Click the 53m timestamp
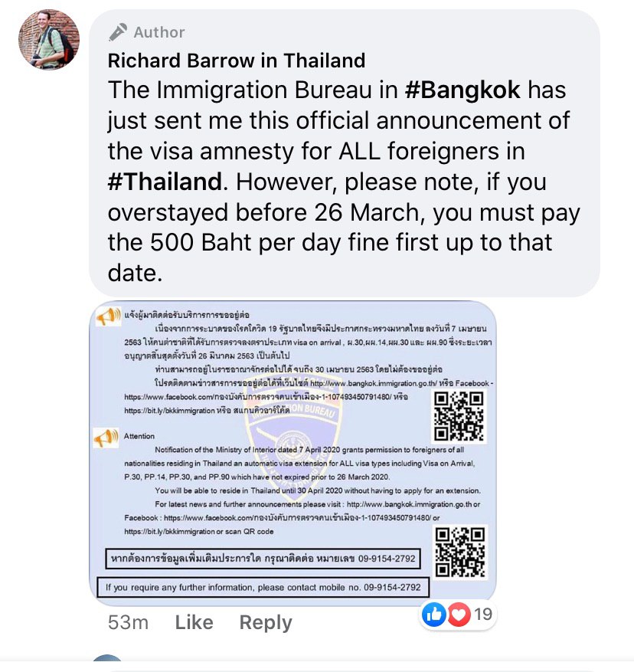 (x=128, y=622)
